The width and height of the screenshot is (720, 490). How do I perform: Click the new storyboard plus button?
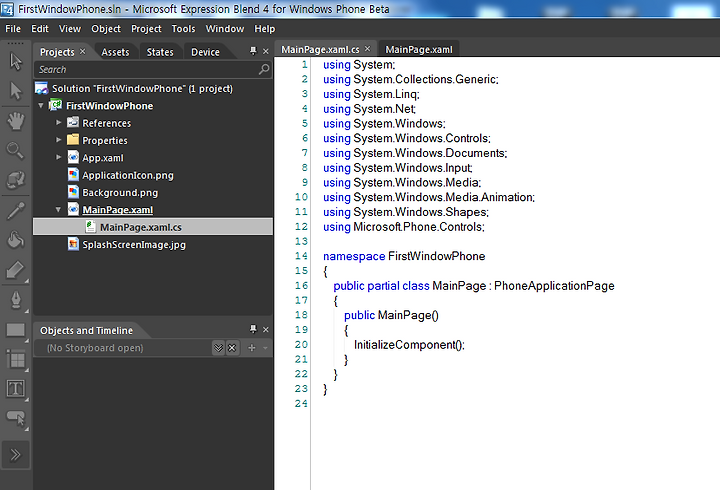click(x=252, y=348)
